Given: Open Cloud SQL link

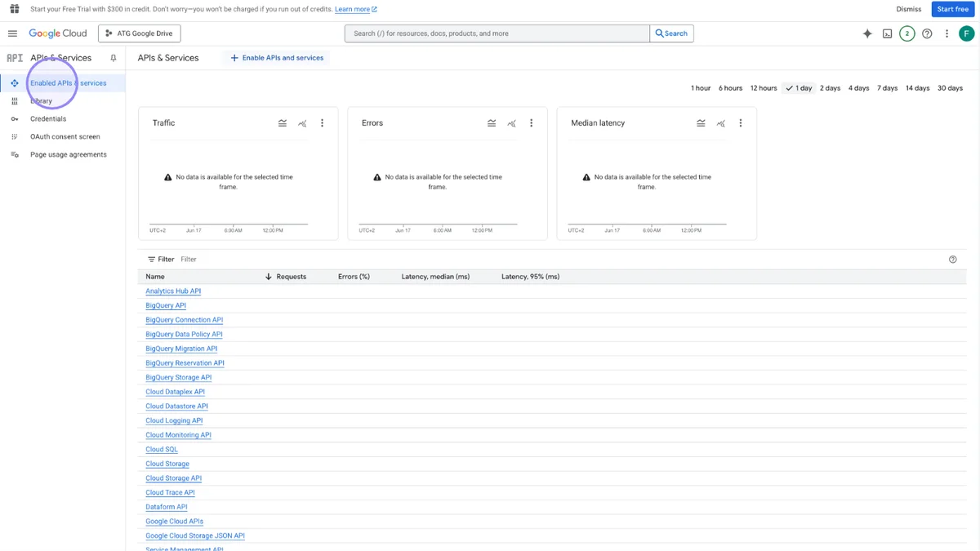Looking at the screenshot, I should [x=162, y=450].
